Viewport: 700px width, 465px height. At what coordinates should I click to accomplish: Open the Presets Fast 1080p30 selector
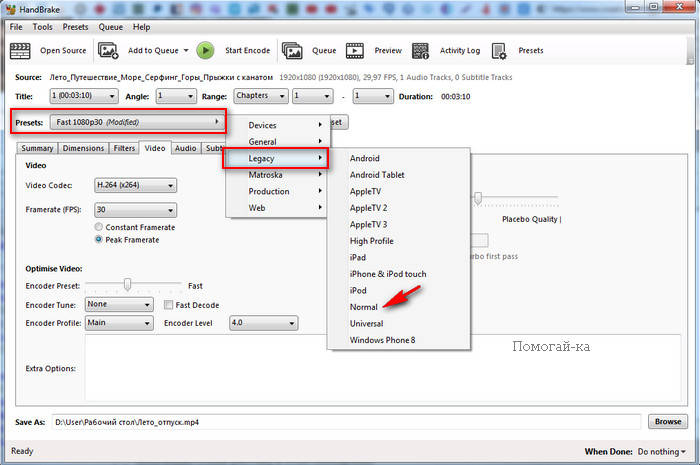137,122
